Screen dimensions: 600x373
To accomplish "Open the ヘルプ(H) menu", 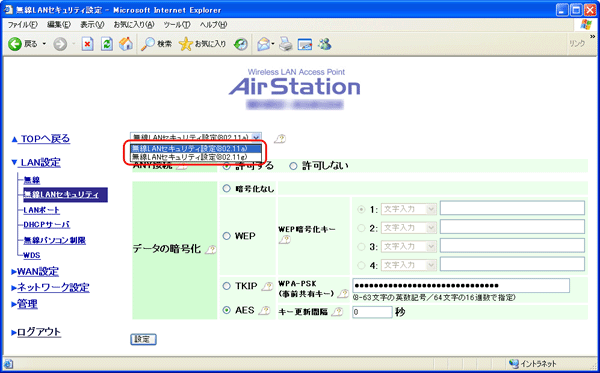I will (x=213, y=25).
